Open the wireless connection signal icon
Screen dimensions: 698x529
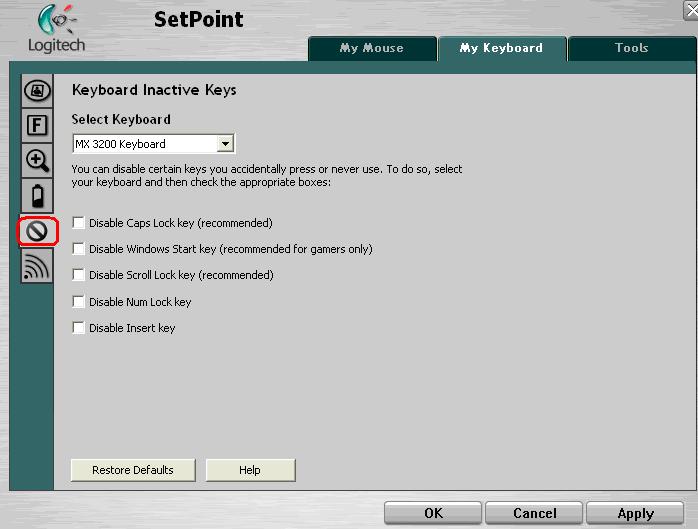tap(37, 266)
